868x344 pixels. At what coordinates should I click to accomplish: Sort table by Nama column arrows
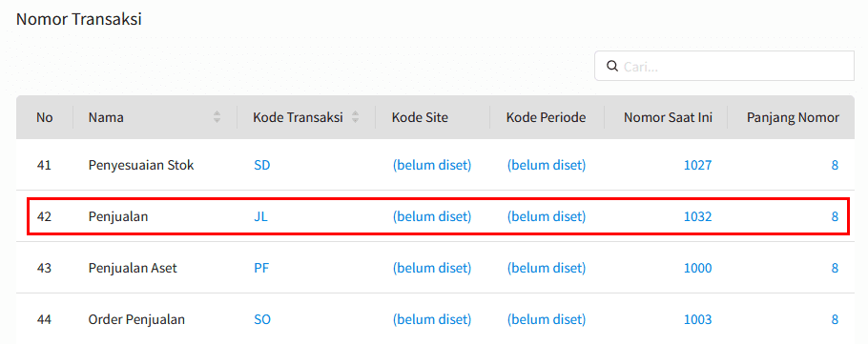(x=217, y=116)
